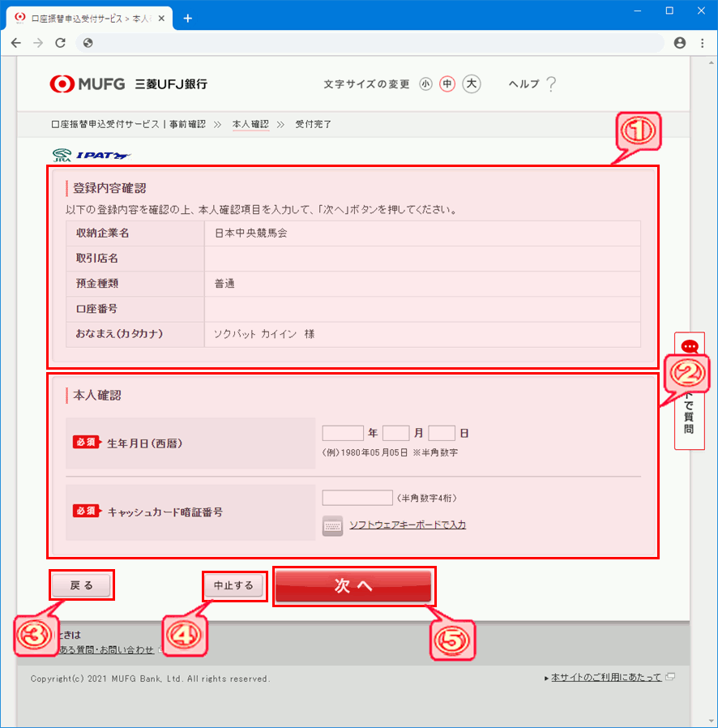
Task: Click the 戻る back button
Action: pyautogui.click(x=82, y=585)
